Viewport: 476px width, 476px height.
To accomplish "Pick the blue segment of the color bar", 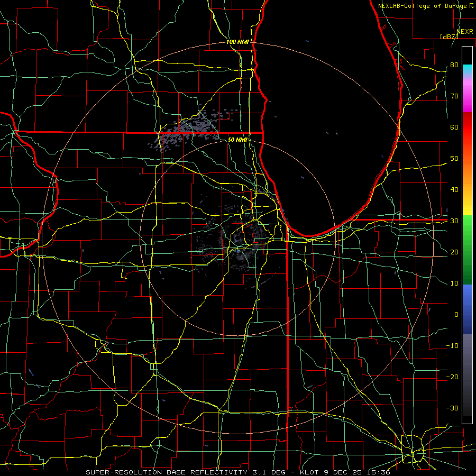I will tap(467, 309).
